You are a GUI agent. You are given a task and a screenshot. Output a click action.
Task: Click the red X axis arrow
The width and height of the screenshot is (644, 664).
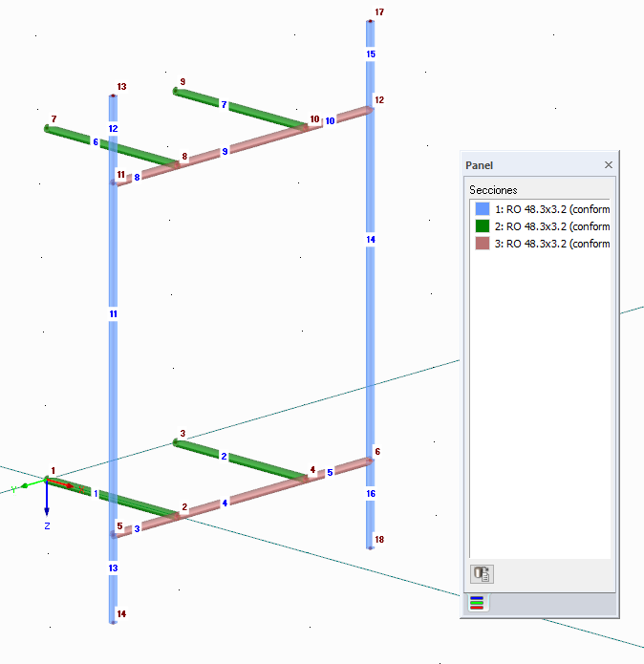click(61, 483)
